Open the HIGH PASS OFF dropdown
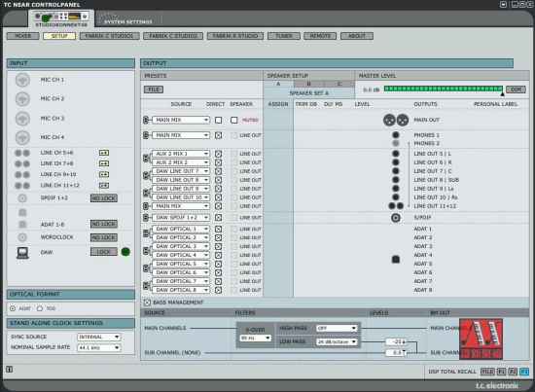Image resolution: width=535 pixels, height=392 pixels. coord(337,328)
